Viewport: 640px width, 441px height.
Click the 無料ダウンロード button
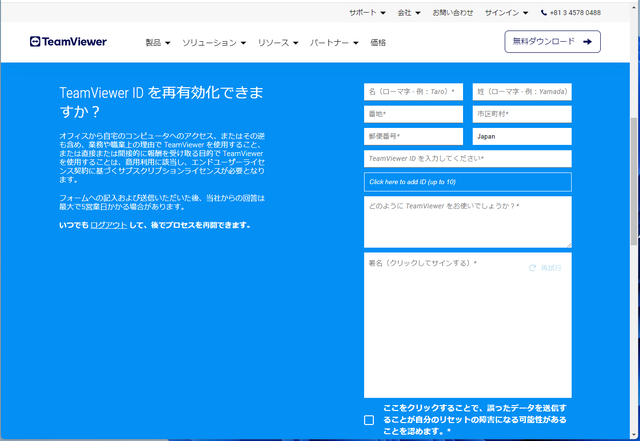coord(552,42)
